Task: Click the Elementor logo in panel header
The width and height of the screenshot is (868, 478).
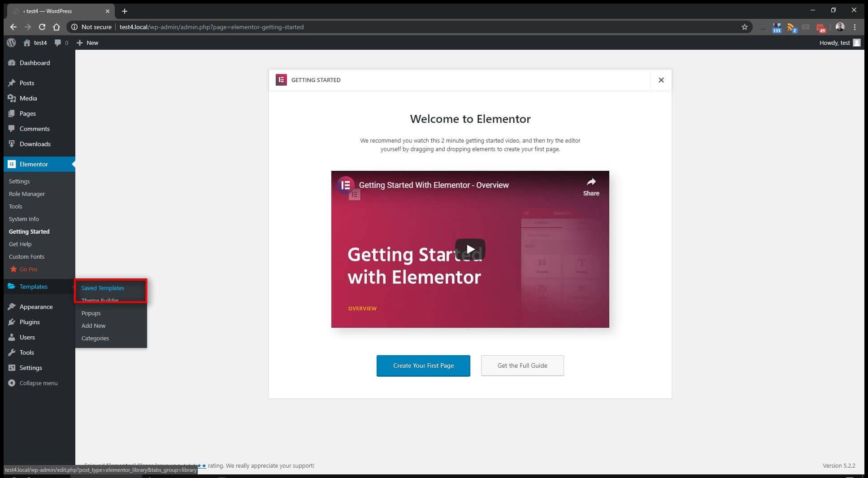Action: (281, 80)
